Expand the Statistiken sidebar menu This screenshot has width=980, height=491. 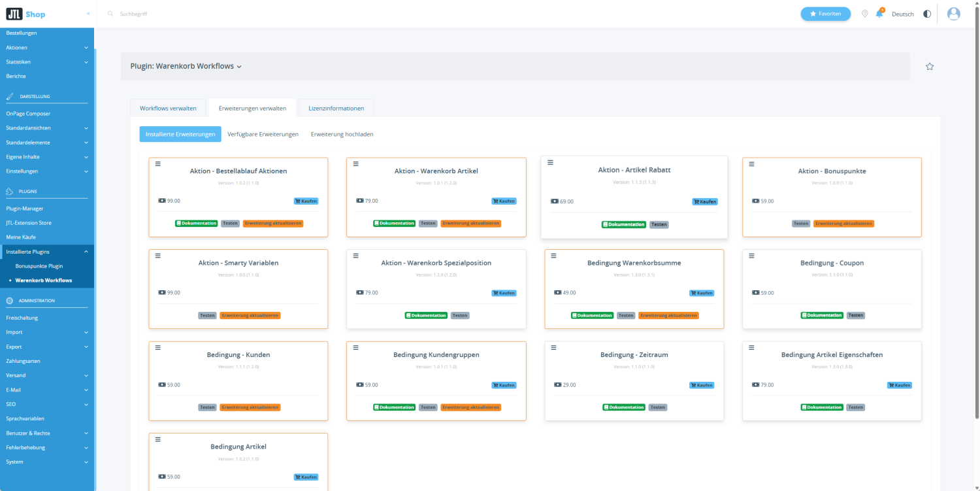[x=86, y=62]
